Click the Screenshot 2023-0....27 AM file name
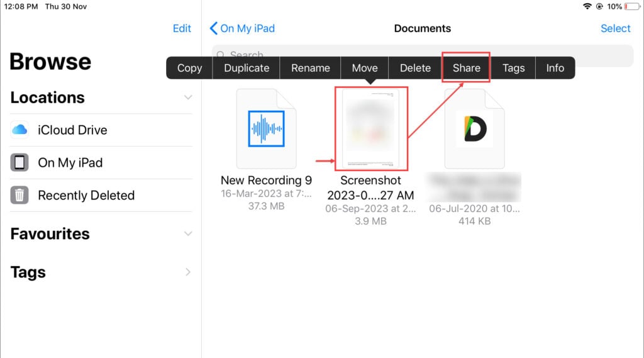The image size is (644, 358). point(370,188)
